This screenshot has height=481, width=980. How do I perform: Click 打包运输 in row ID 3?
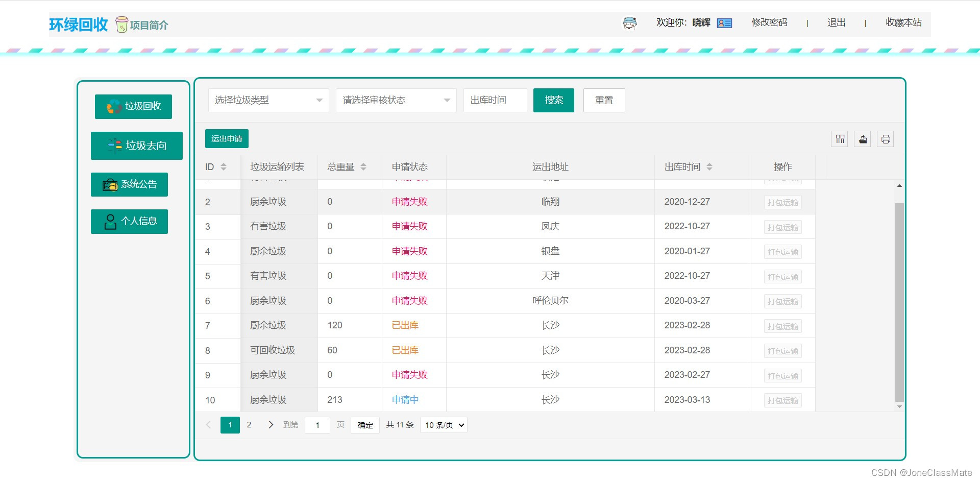(x=783, y=227)
